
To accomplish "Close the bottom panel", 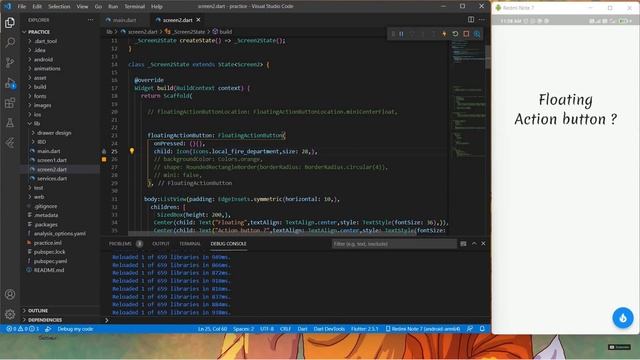I will coord(483,244).
